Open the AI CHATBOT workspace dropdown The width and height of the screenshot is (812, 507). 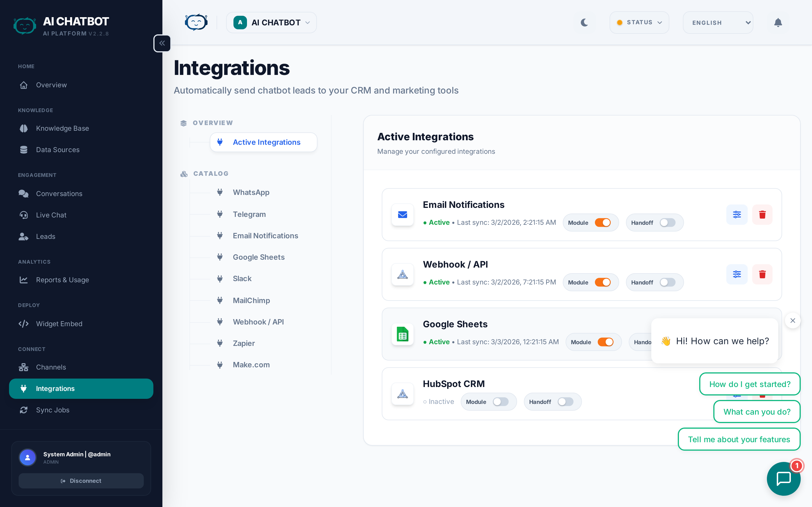click(272, 23)
